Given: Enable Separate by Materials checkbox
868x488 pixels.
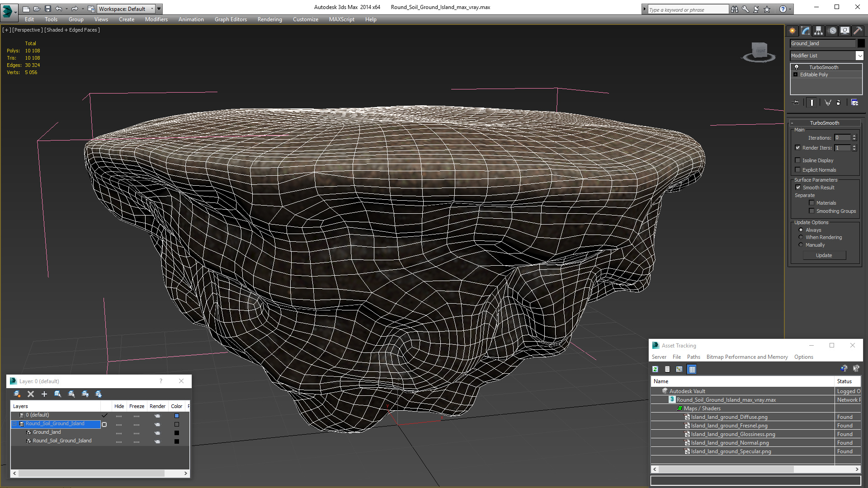Looking at the screenshot, I should (x=811, y=203).
